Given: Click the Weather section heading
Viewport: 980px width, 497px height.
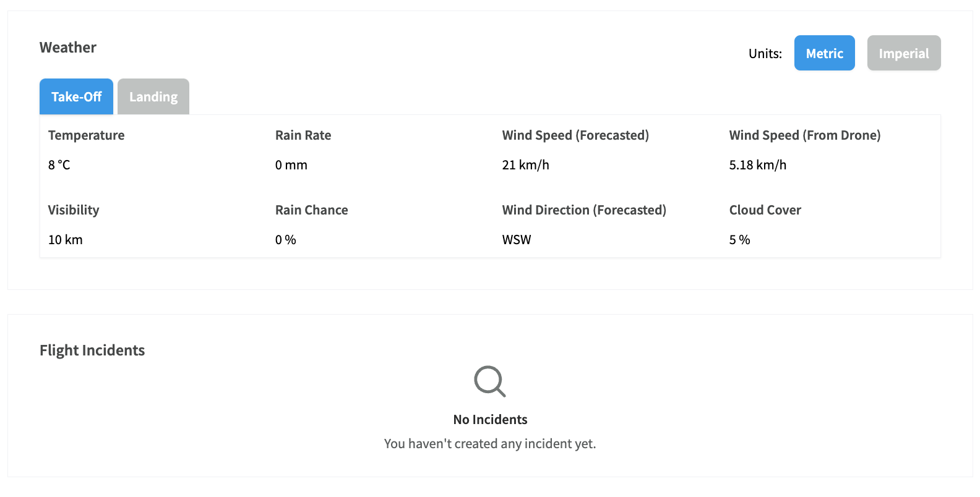Looking at the screenshot, I should point(68,48).
